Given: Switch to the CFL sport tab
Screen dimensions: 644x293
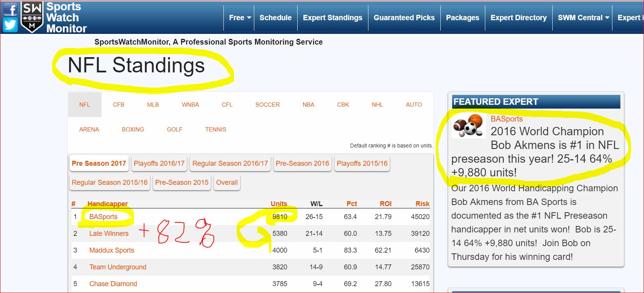Looking at the screenshot, I should (227, 104).
